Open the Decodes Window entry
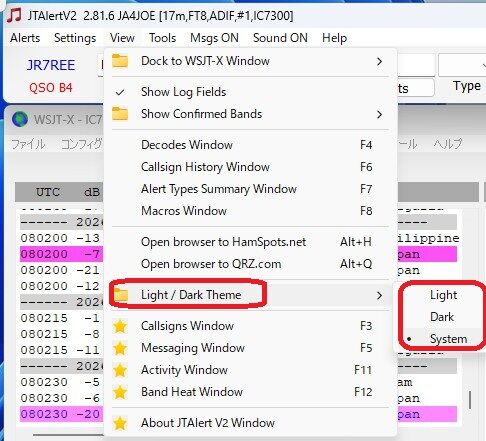This screenshot has height=441, width=486. click(250, 145)
